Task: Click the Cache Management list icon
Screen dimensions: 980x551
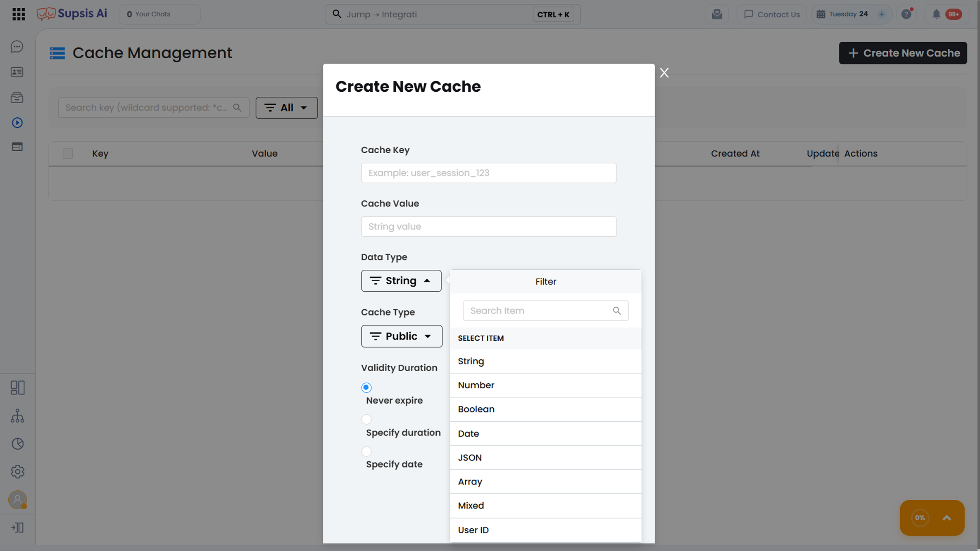Action: coord(57,53)
